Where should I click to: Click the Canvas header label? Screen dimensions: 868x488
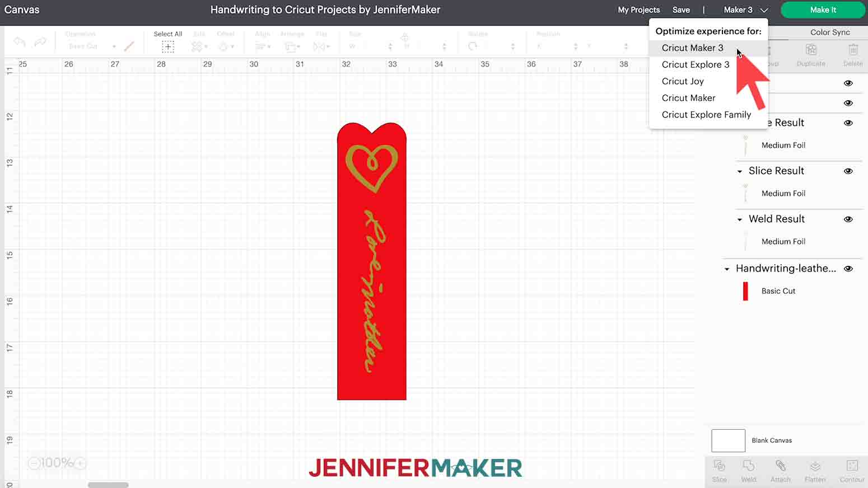(x=22, y=10)
